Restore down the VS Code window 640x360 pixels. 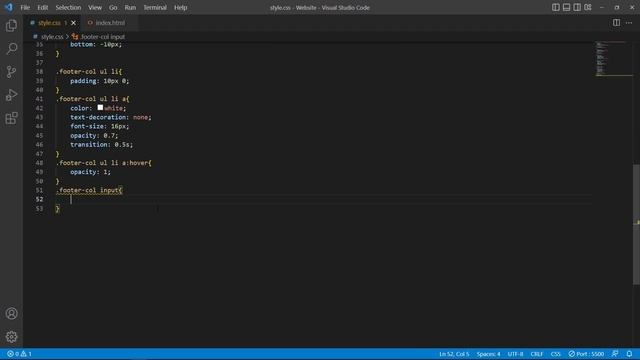coord(617,7)
